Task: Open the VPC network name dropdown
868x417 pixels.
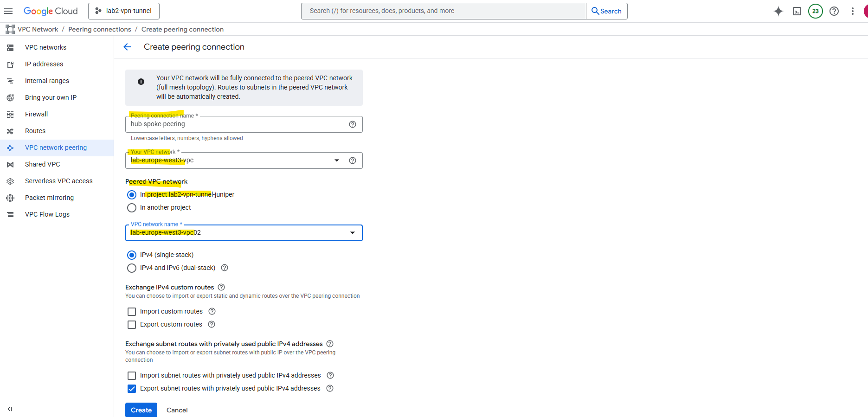Action: 352,233
